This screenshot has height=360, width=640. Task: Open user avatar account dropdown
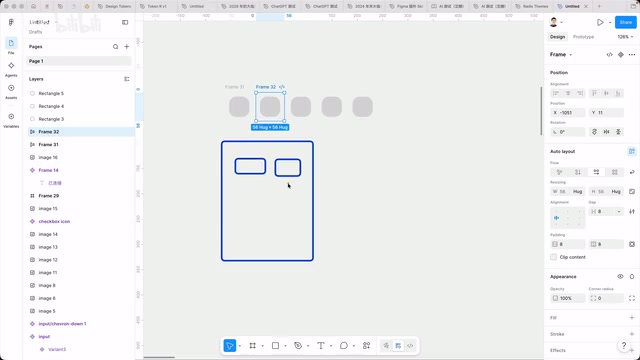556,22
